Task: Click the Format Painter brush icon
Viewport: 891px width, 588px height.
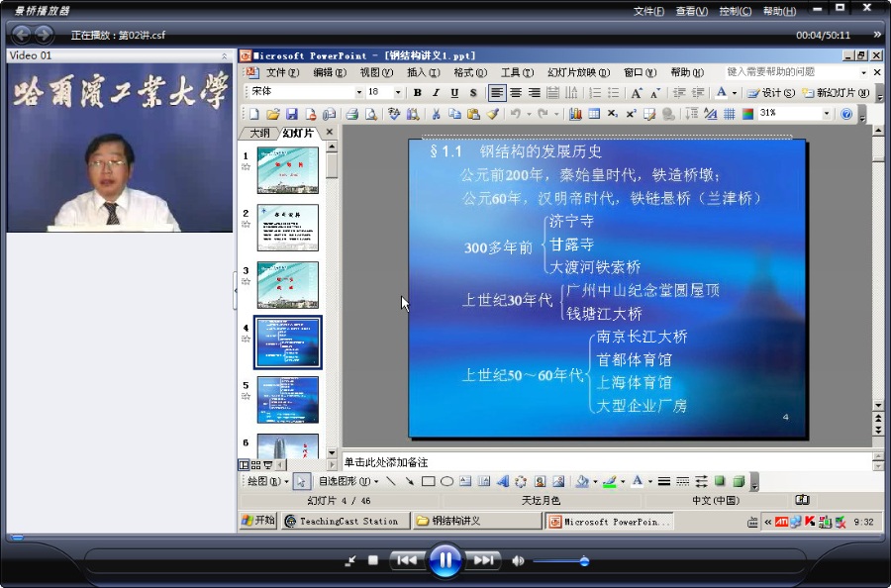Action: (493, 114)
